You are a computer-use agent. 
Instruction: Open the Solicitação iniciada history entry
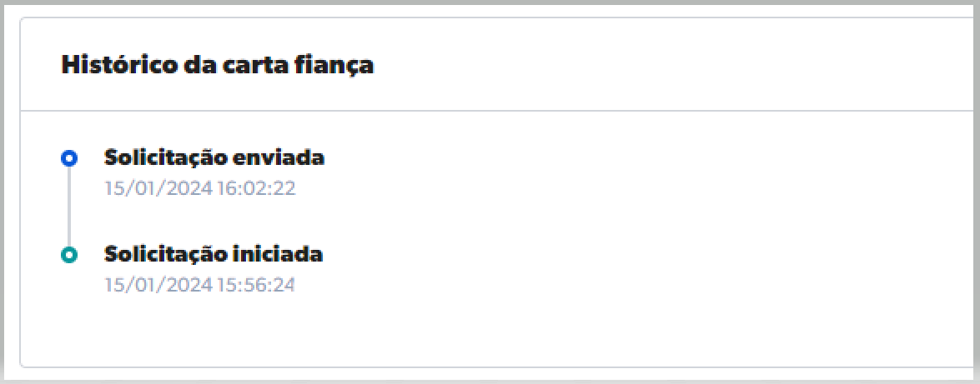coord(213,254)
